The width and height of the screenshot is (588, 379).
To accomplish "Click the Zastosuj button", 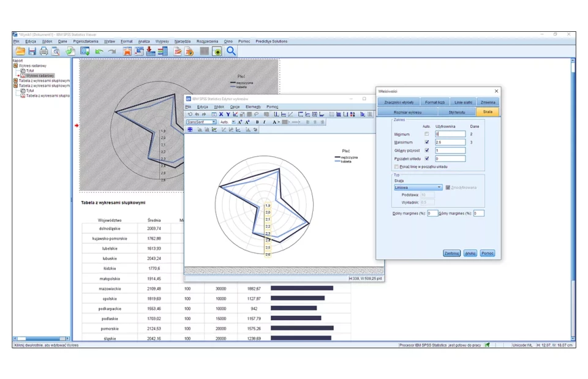I will coord(451,253).
